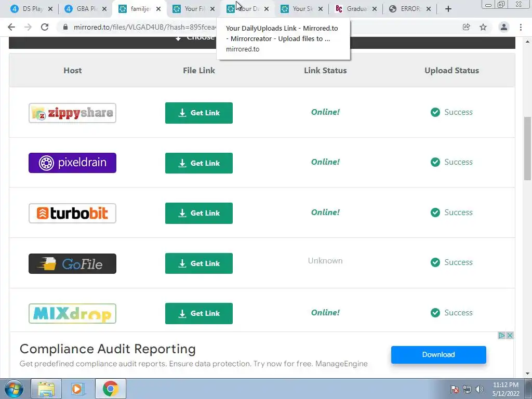Click the Link Status column header

click(325, 70)
